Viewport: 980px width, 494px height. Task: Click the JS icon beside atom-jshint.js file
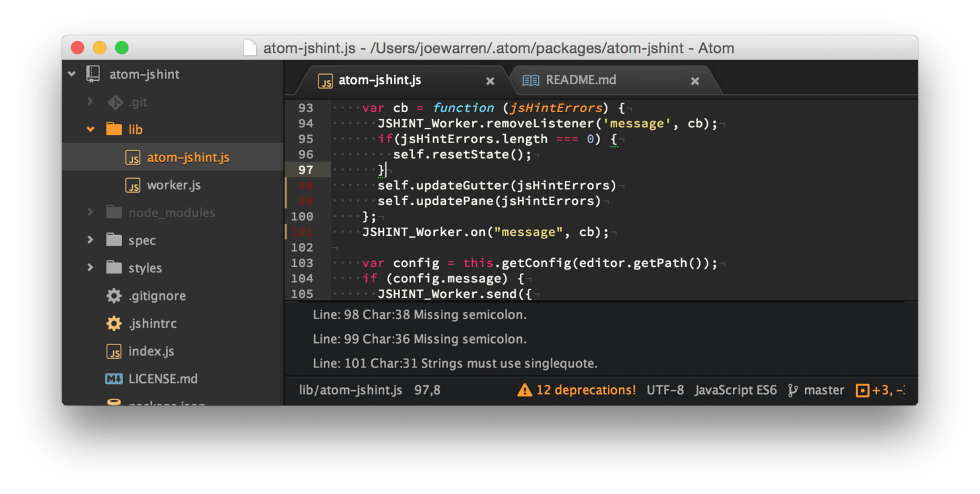[x=132, y=158]
